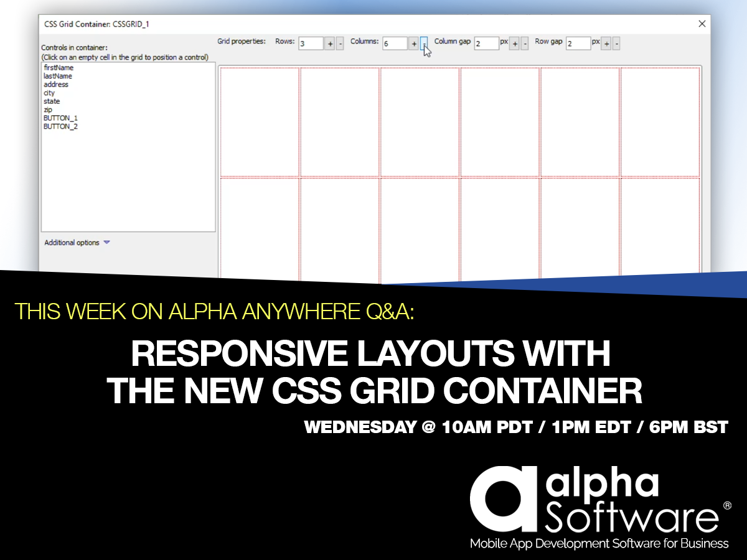Select the address control in list

pos(56,85)
